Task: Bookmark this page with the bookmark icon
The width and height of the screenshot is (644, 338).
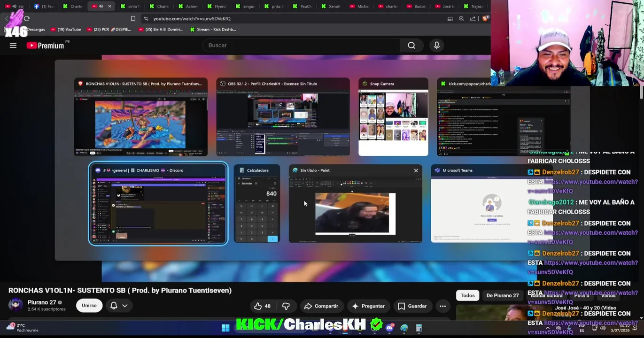Action: [x=133, y=18]
